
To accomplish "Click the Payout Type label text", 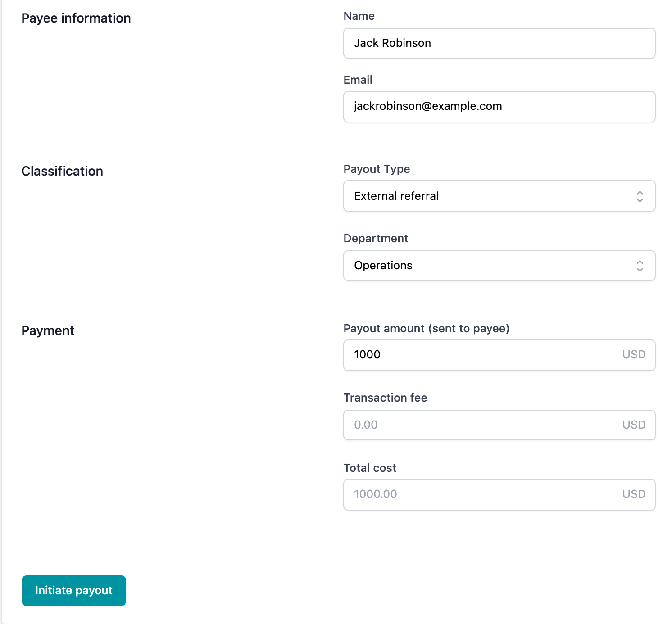I will 377,169.
